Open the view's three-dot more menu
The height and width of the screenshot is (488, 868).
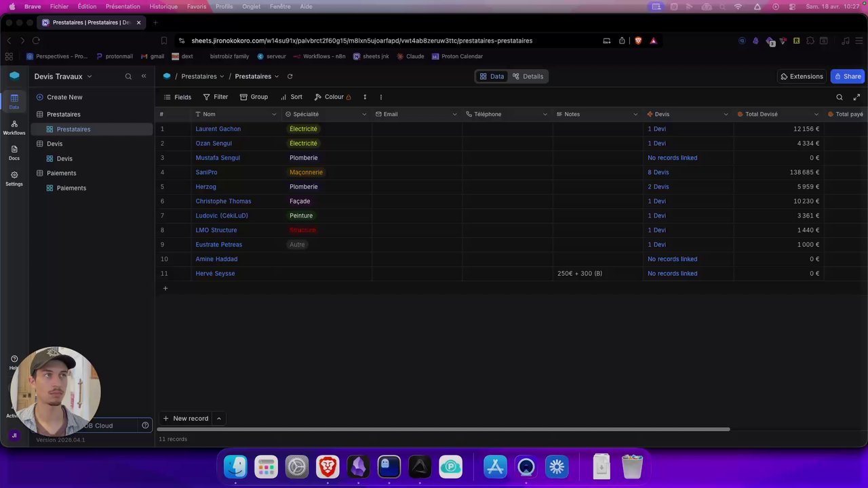(380, 97)
